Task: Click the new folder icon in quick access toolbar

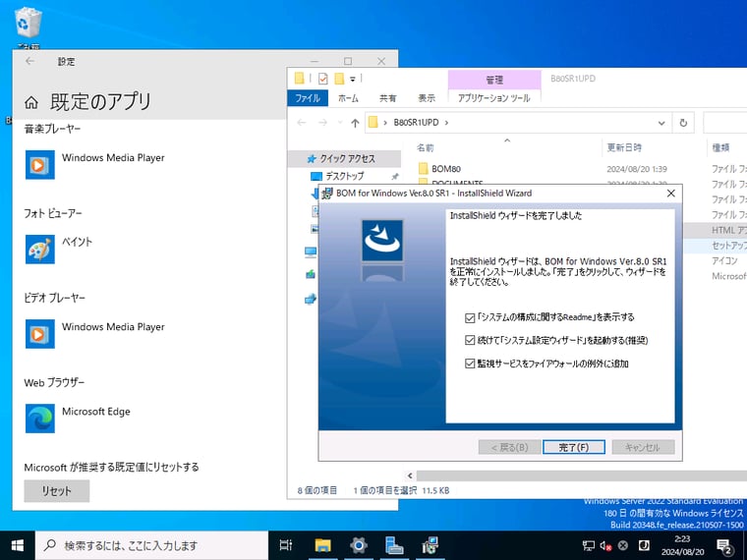Action: pyautogui.click(x=339, y=78)
